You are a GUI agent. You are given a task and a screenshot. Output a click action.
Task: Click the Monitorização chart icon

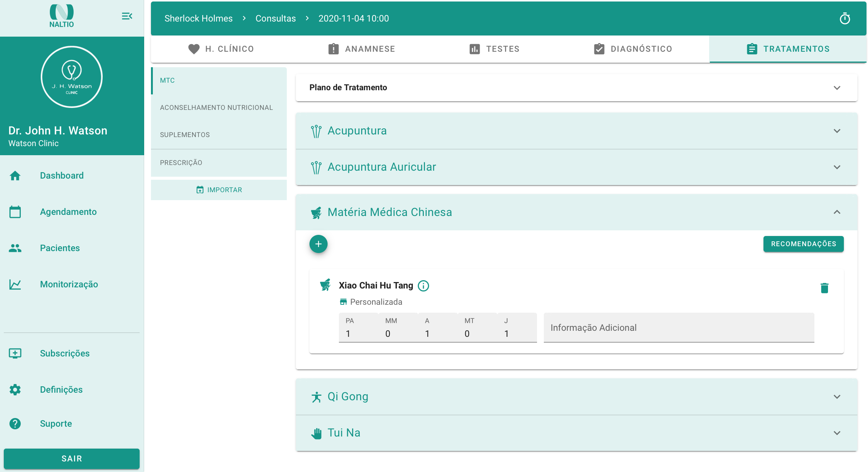coord(15,284)
